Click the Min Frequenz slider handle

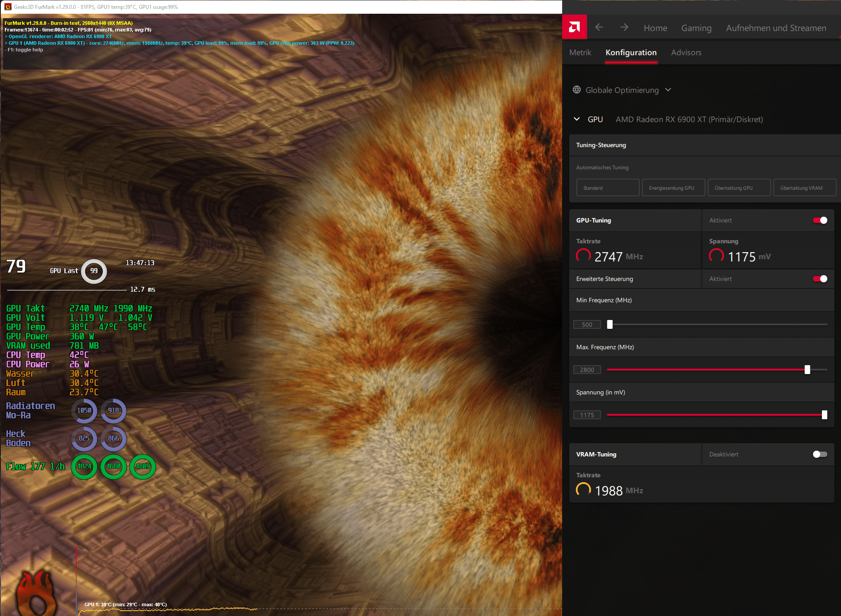click(610, 324)
